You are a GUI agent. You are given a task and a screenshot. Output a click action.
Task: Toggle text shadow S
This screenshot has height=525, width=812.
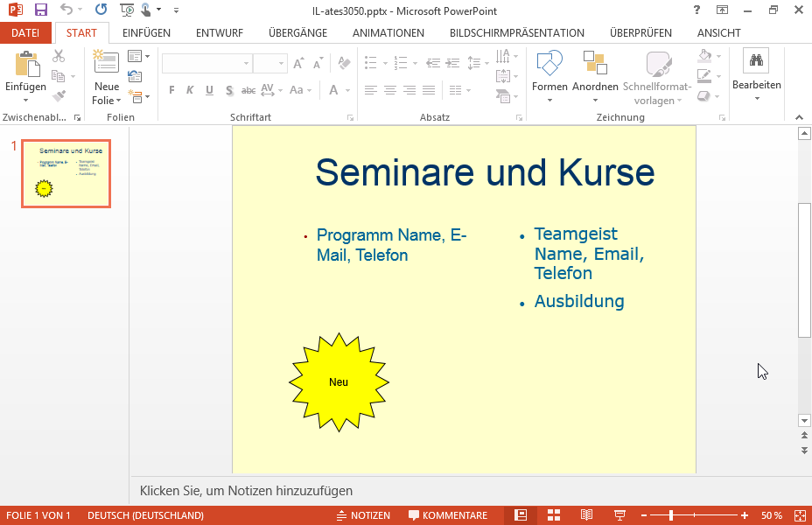[x=229, y=90]
